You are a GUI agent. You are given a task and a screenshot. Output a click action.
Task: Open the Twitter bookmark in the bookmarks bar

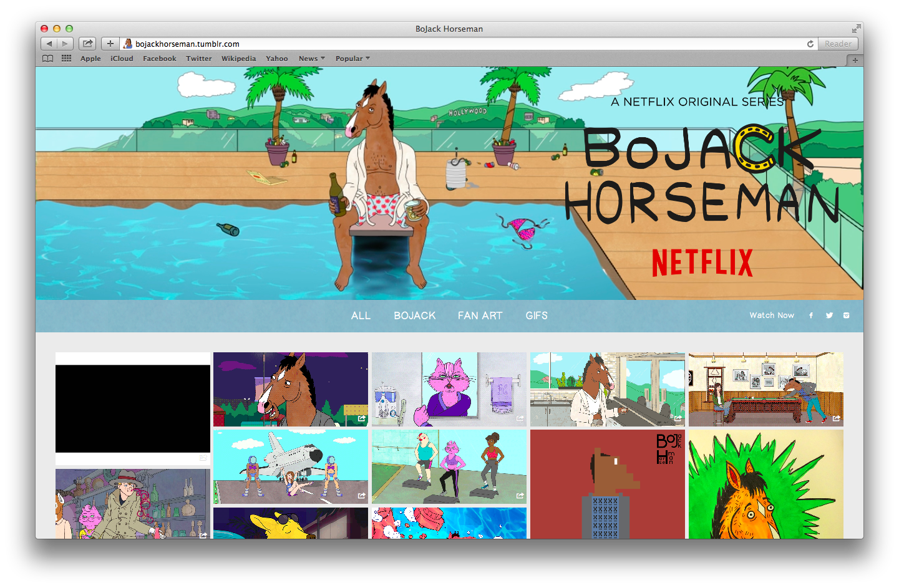[x=199, y=59]
